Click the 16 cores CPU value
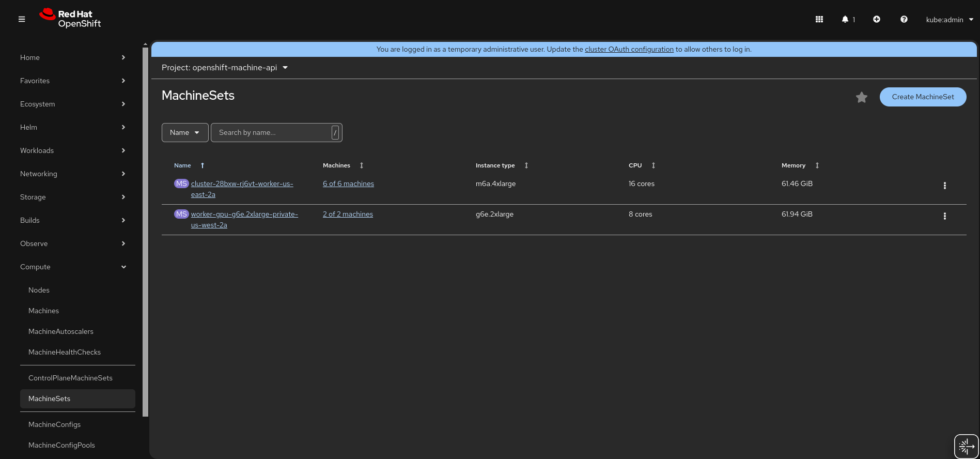The height and width of the screenshot is (459, 980). [x=642, y=183]
